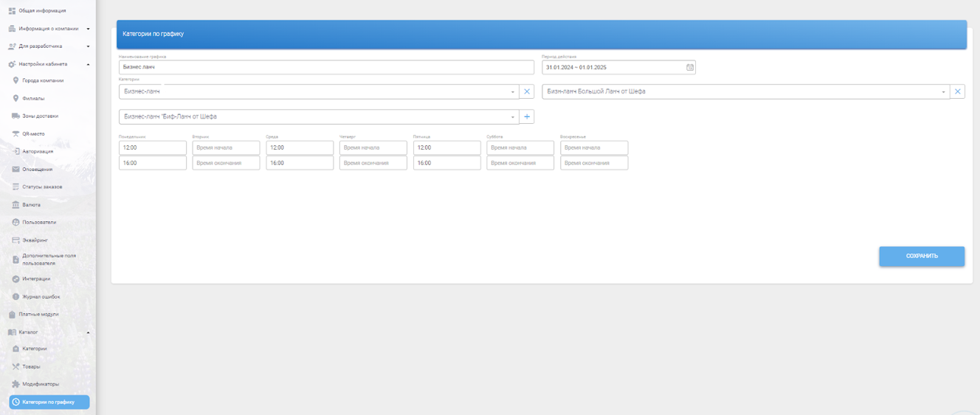The width and height of the screenshot is (980, 415).
Task: Open 'Журнал ошибок' in sidebar
Action: 41,296
